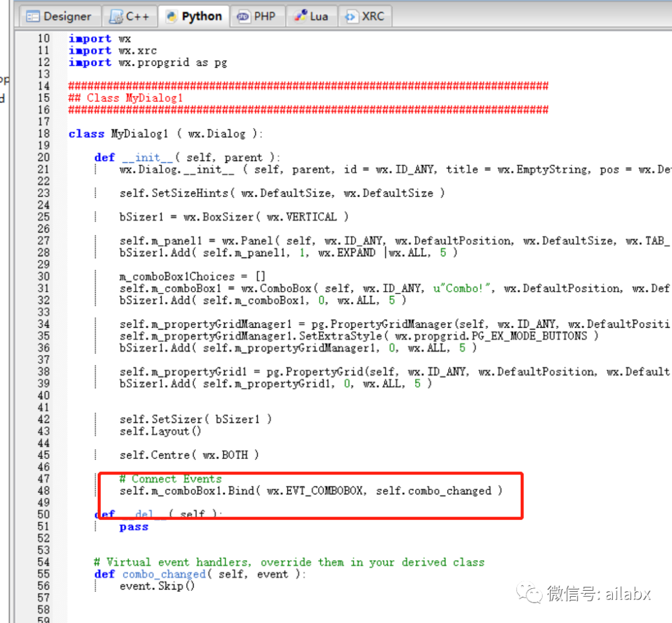Click the '# Virtual event handlers' comment
672x623 pixels.
point(289,562)
